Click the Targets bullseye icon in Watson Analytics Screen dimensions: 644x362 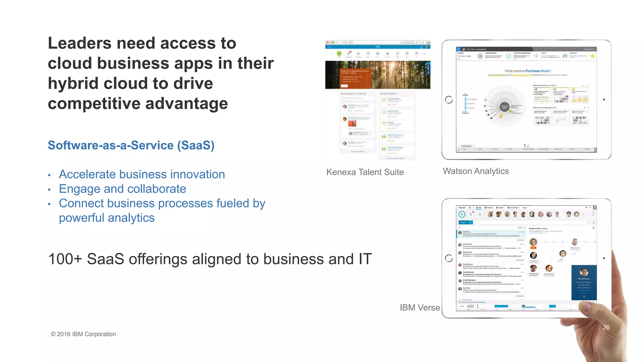(480, 56)
